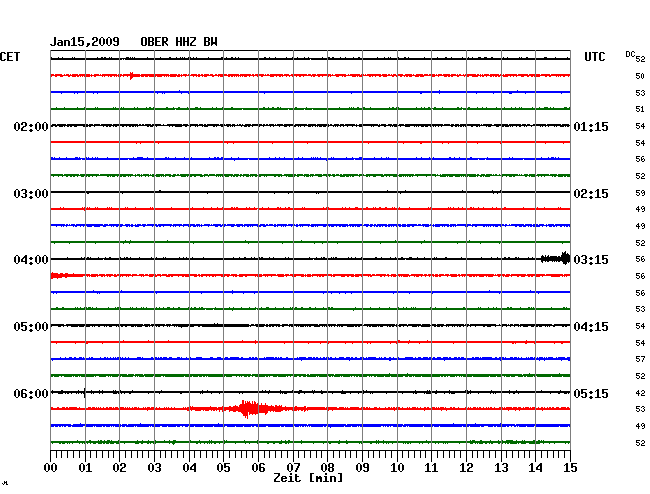Click the 05:15 UTC time label
The width and height of the screenshot is (650, 494).
[591, 393]
